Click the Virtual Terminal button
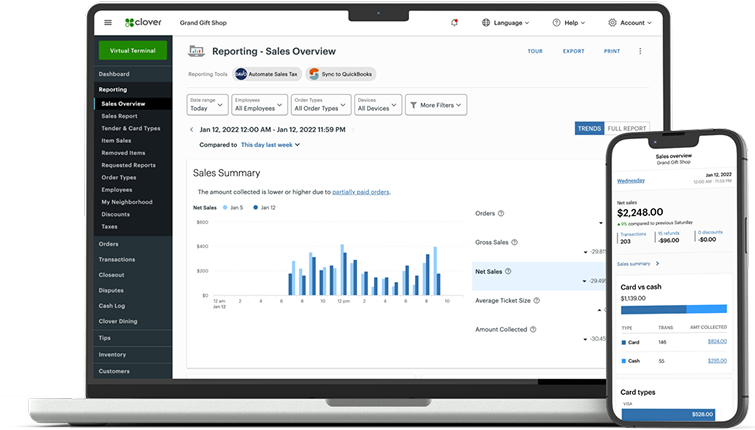 (132, 51)
